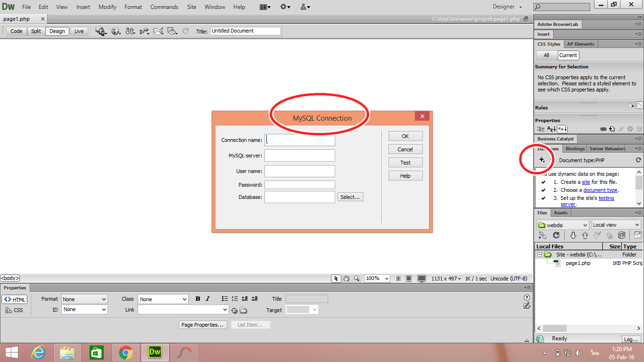Choose the tablet size icon in status bar
644x362 pixels.
click(409, 279)
